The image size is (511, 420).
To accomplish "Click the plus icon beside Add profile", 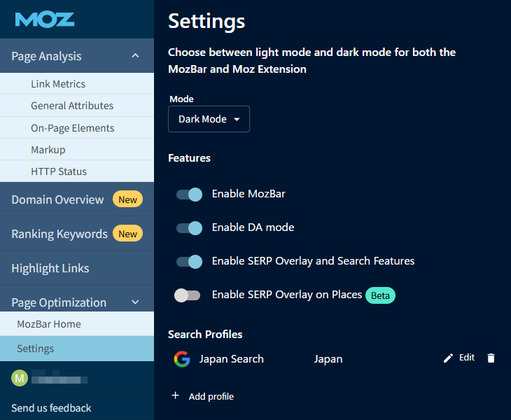I will (x=176, y=396).
